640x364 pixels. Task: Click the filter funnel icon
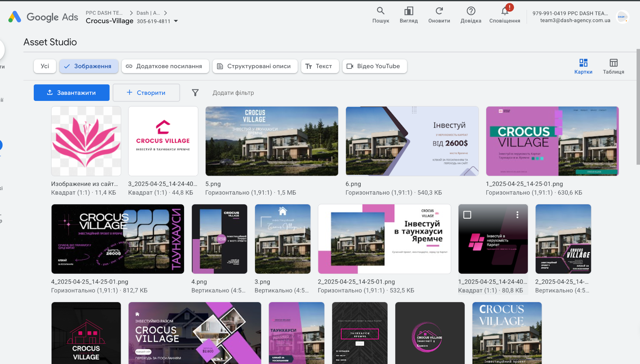click(x=195, y=93)
